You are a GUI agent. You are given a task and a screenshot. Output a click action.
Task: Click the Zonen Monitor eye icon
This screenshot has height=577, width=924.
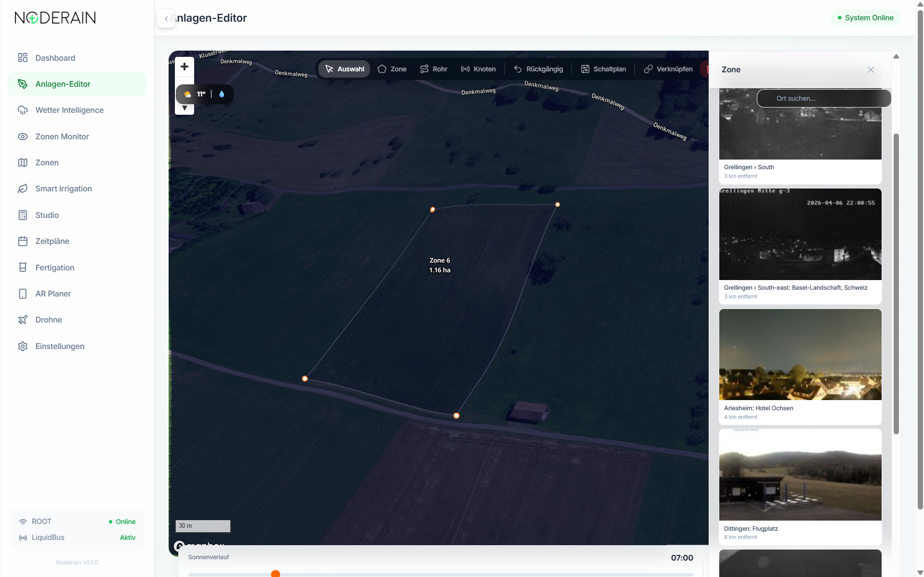tap(23, 136)
